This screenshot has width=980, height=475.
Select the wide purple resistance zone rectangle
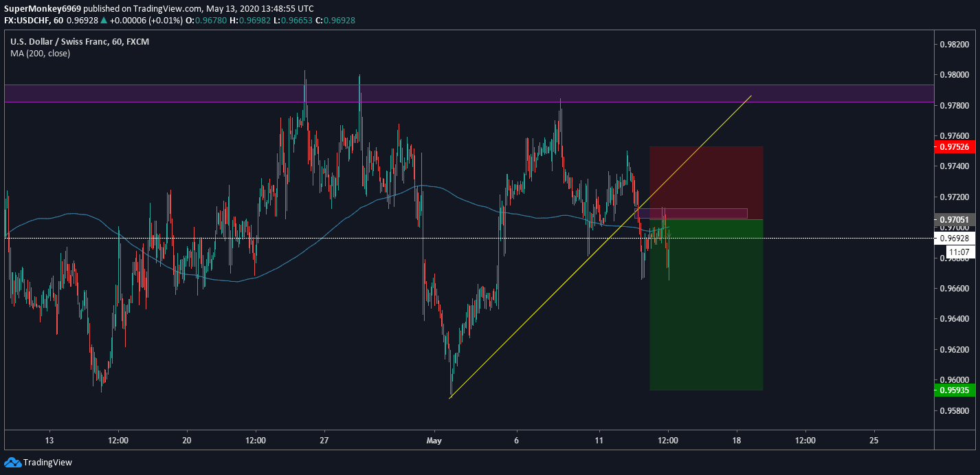pos(469,93)
